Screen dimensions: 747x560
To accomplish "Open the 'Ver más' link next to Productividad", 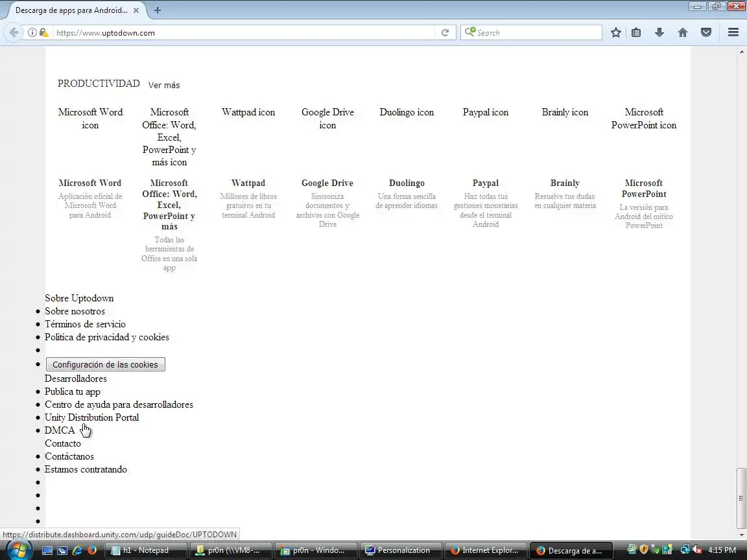I will (164, 86).
